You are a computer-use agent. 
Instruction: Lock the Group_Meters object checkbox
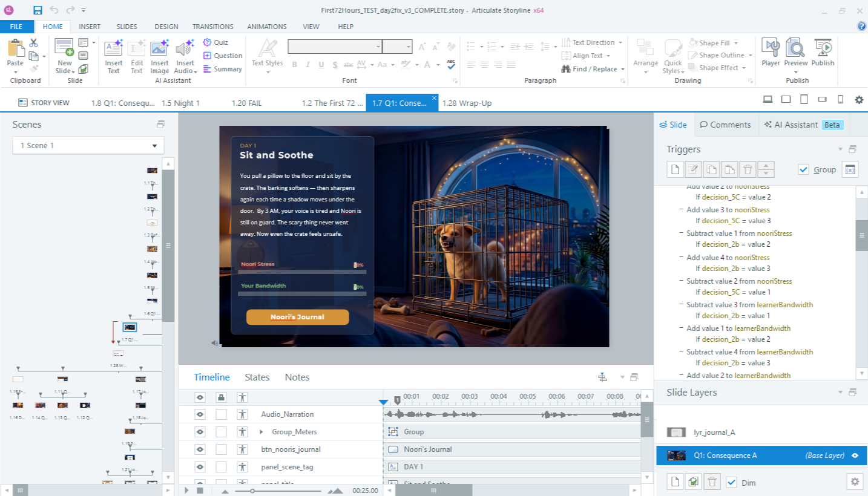[x=222, y=432]
